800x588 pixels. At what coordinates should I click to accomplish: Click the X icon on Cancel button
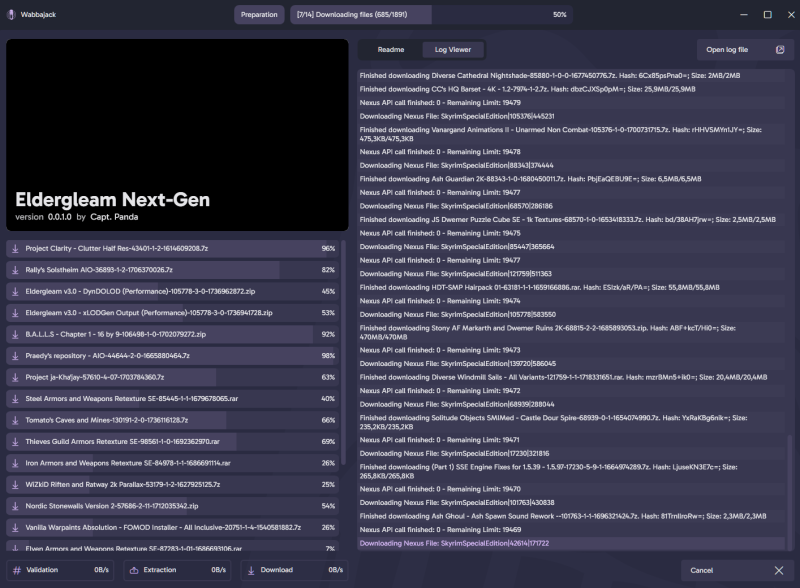(779, 570)
